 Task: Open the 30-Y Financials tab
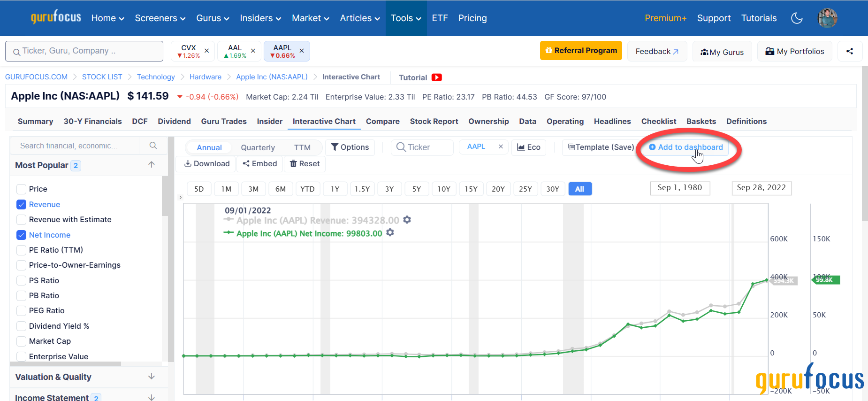click(92, 121)
